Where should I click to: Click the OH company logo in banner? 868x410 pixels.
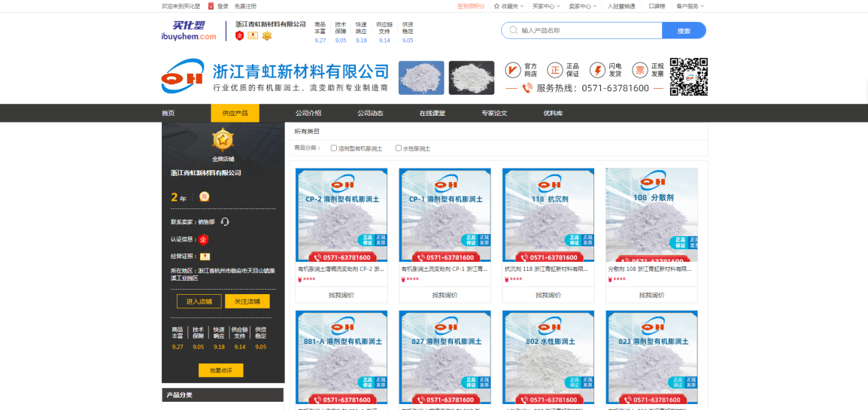pyautogui.click(x=184, y=76)
